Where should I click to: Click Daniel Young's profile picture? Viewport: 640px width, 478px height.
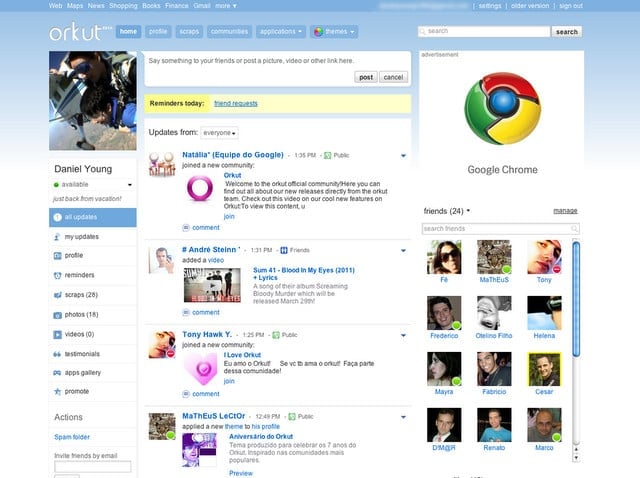(93, 100)
